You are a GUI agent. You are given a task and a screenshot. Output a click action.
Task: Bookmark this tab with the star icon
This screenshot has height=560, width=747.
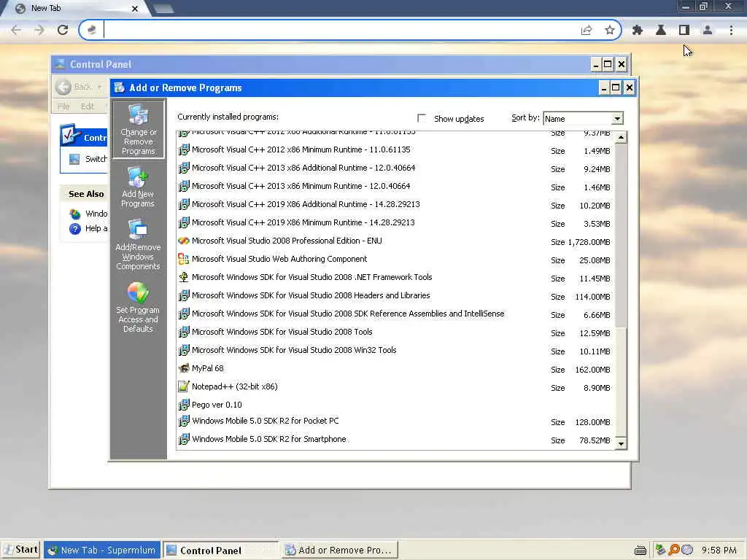609,31
